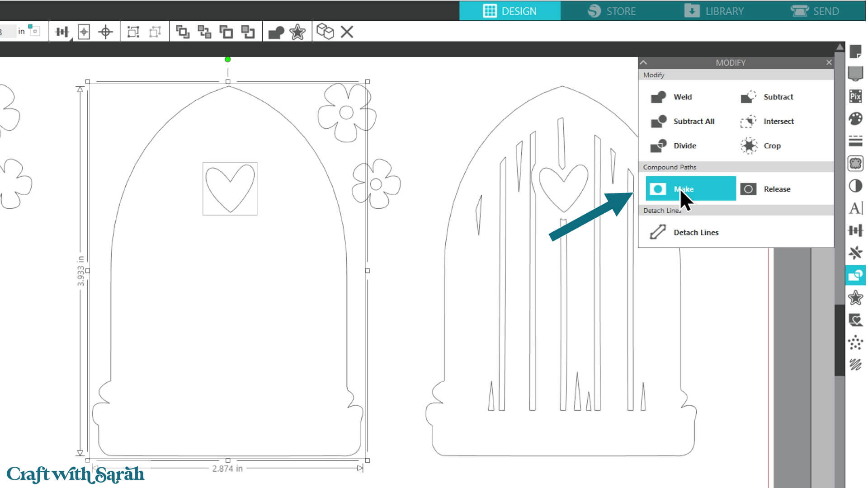Screen dimensions: 868x488
Task: Open the Library tab
Action: point(714,11)
